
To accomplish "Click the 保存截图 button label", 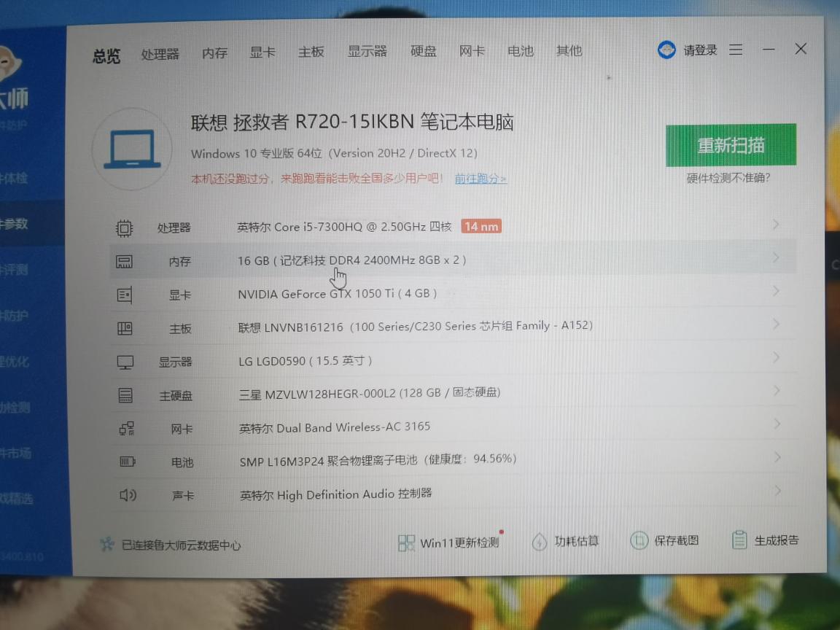I will (676, 540).
